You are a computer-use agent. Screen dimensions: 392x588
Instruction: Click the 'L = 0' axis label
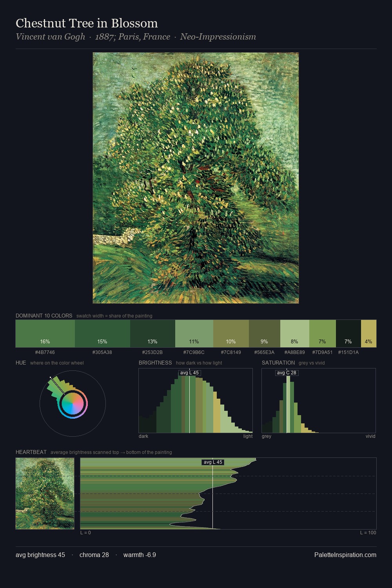coord(85,533)
